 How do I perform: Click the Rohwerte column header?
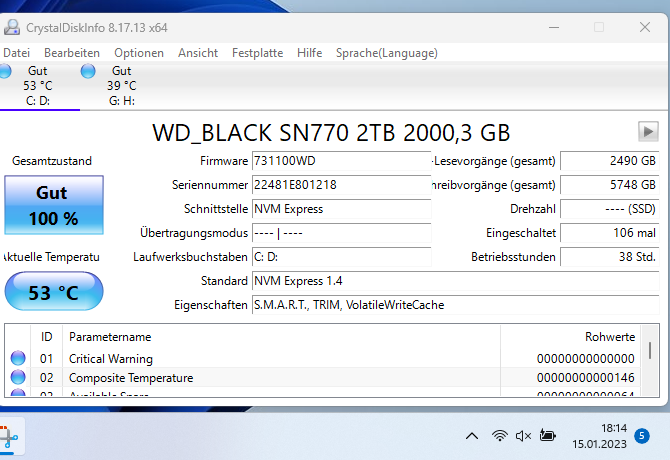click(570, 337)
